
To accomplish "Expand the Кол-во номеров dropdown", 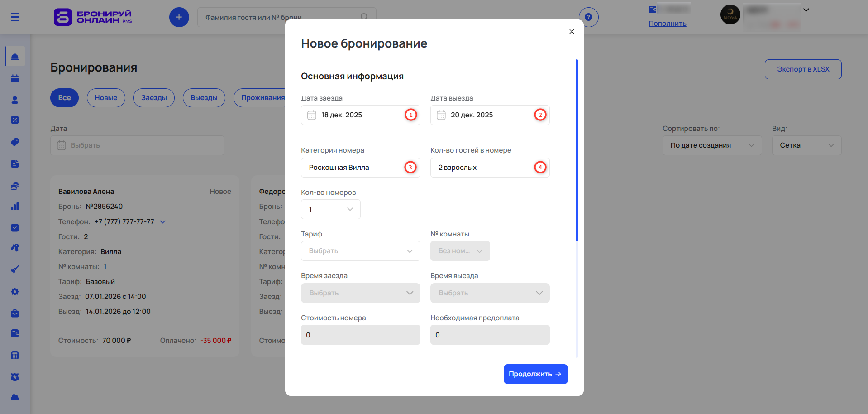I will coord(330,209).
